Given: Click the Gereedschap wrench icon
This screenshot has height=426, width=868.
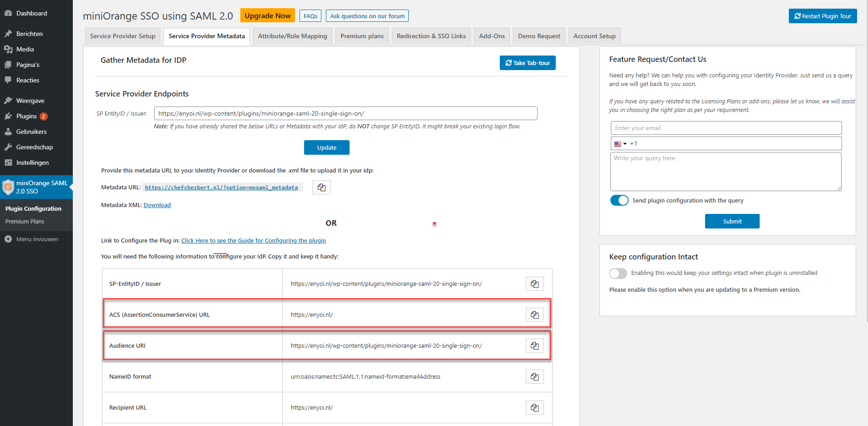Looking at the screenshot, I should [x=8, y=147].
